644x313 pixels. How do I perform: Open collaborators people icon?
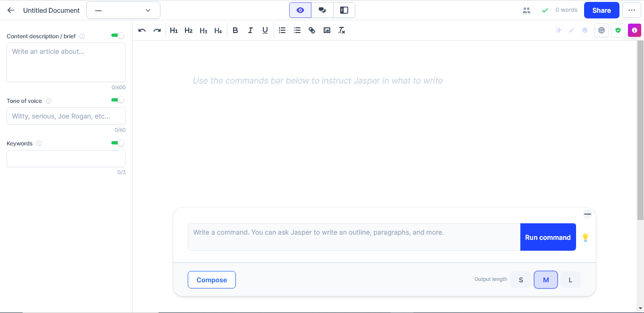[527, 10]
